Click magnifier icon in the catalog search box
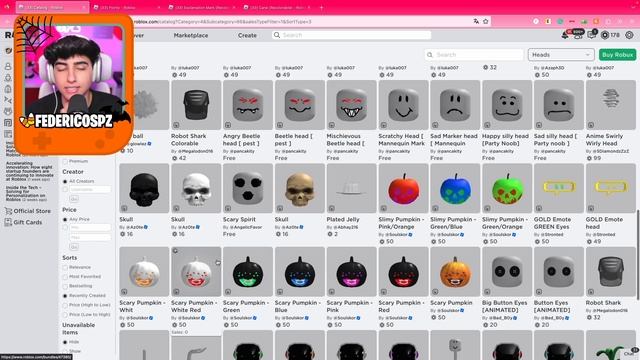Screen dimensions: 640x360 click(430, 55)
